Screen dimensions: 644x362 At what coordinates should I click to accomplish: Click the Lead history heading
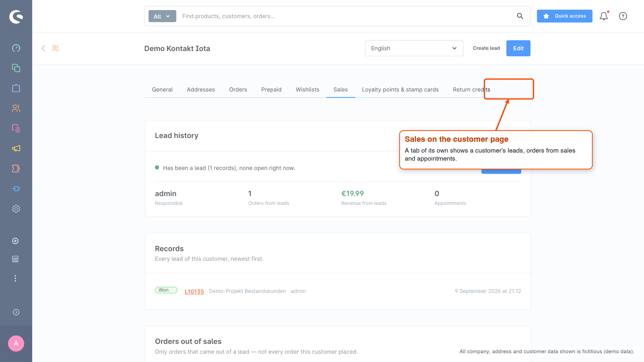pos(177,135)
